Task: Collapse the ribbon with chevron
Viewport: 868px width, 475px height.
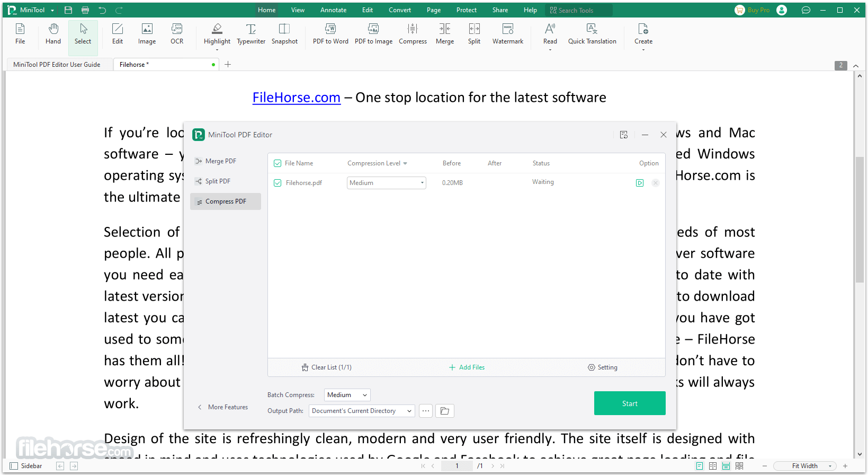Action: [x=856, y=65]
